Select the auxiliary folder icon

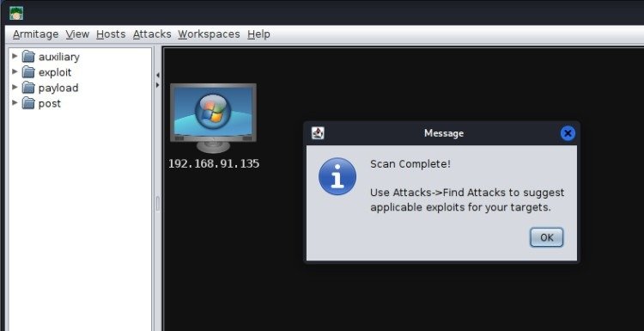pyautogui.click(x=28, y=57)
